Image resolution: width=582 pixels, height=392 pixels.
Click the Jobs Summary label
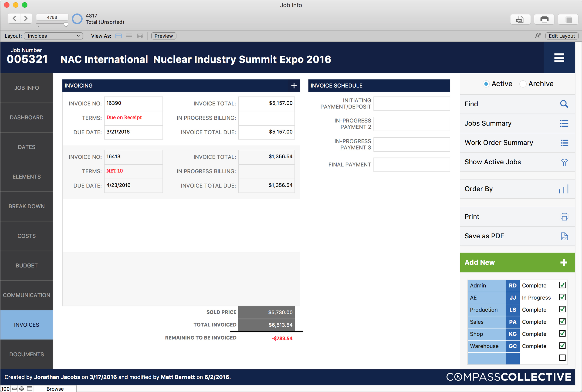tap(488, 124)
